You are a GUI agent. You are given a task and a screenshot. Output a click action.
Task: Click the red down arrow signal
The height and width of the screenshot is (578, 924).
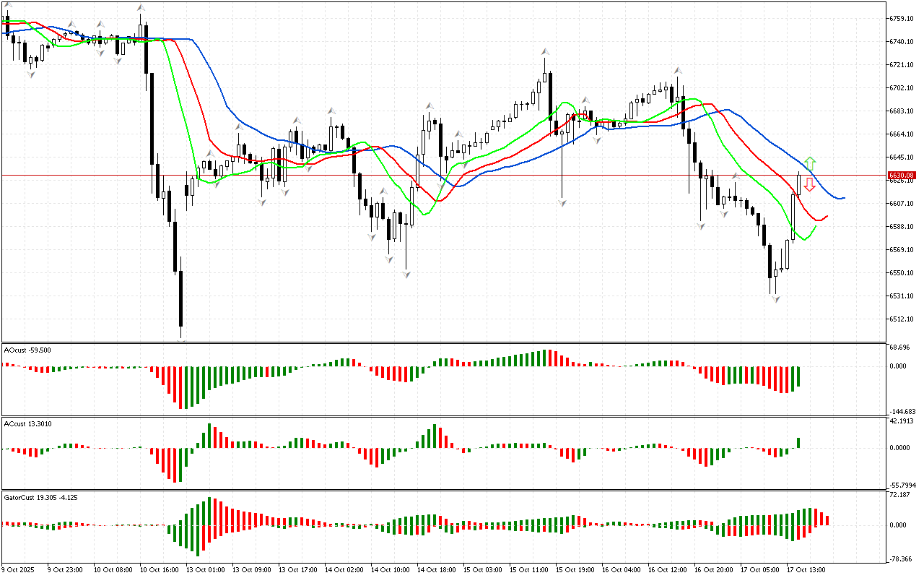click(810, 184)
